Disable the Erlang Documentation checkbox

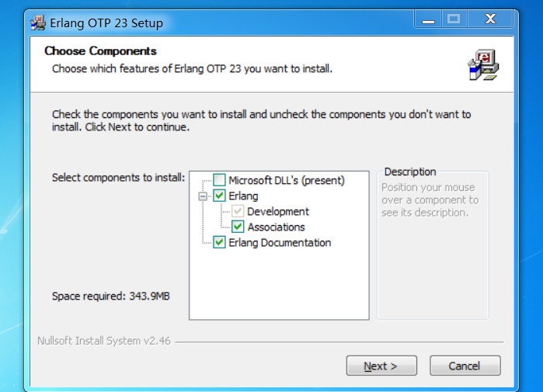219,242
